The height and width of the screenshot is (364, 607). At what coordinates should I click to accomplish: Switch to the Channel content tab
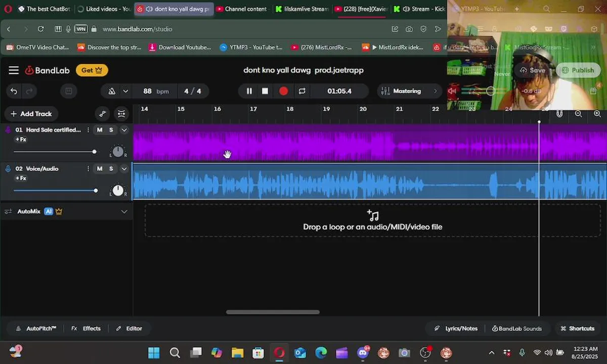click(x=242, y=9)
